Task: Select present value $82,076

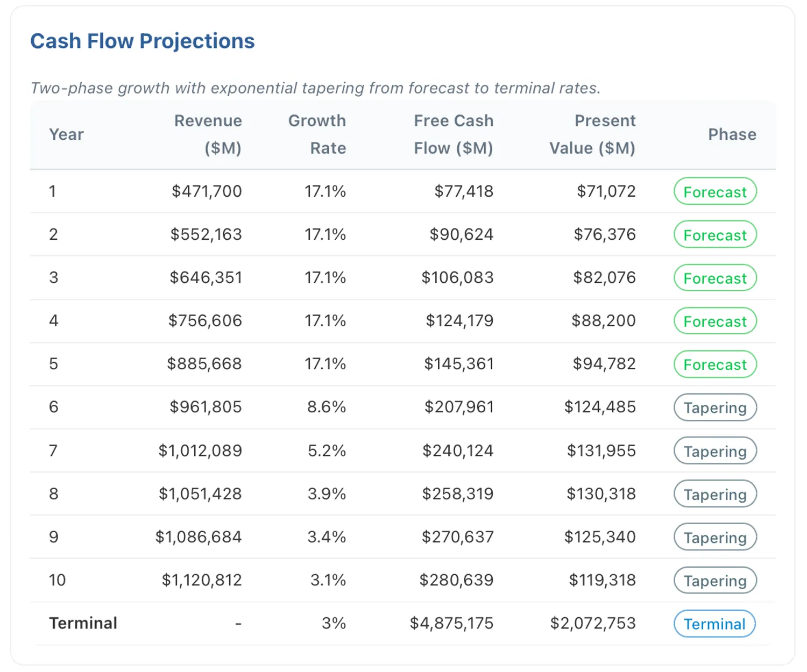Action: pyautogui.click(x=604, y=277)
